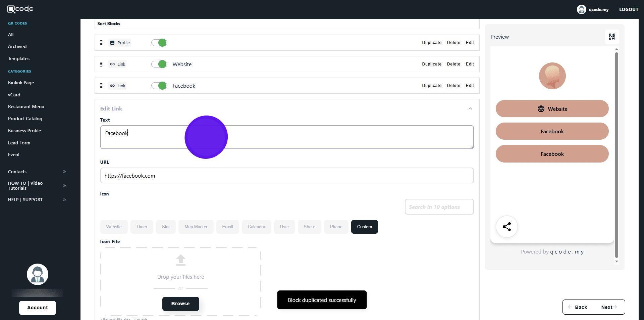
Task: Click the share icon in preview
Action: 506,227
